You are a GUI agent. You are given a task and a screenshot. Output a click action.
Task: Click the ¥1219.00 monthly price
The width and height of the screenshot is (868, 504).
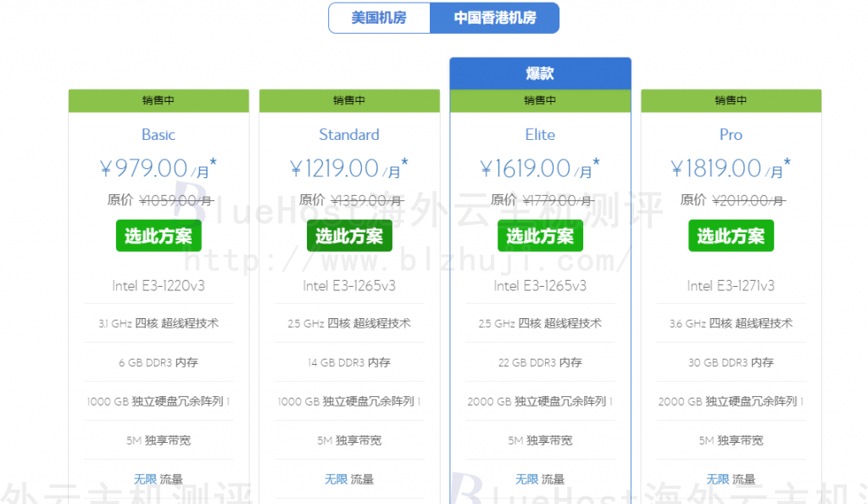(x=349, y=168)
